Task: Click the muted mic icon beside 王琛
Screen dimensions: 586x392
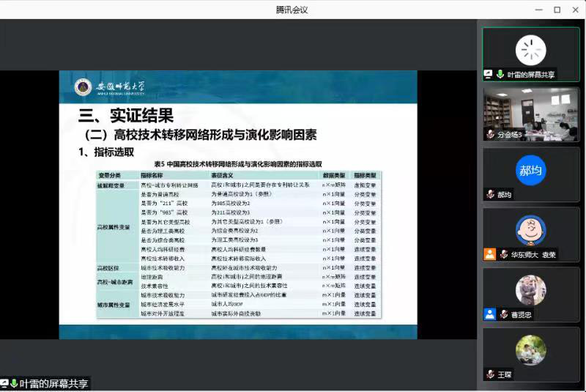Action: click(x=490, y=374)
